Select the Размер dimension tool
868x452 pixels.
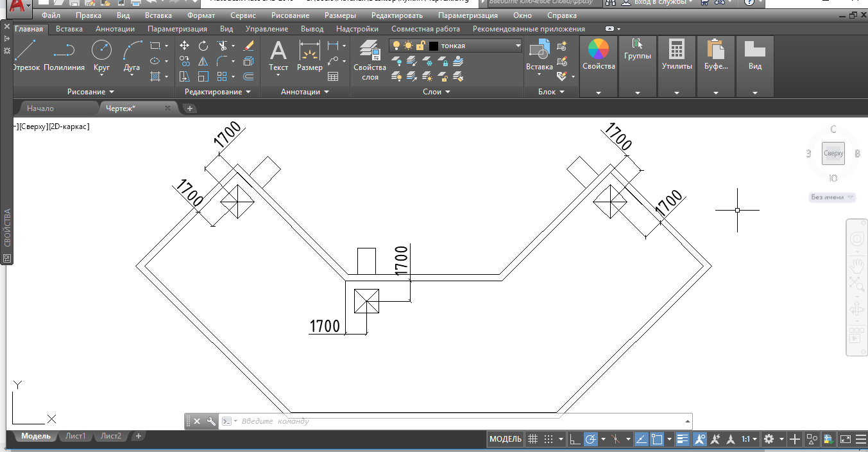(310, 56)
